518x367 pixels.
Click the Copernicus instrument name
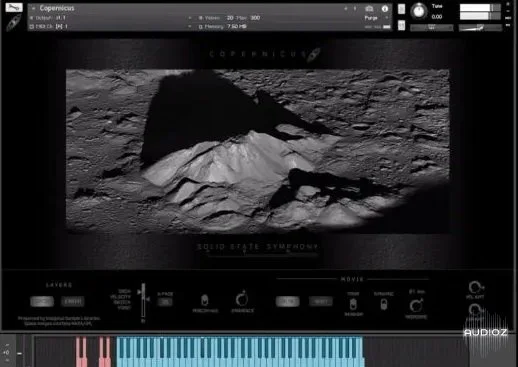tap(57, 8)
